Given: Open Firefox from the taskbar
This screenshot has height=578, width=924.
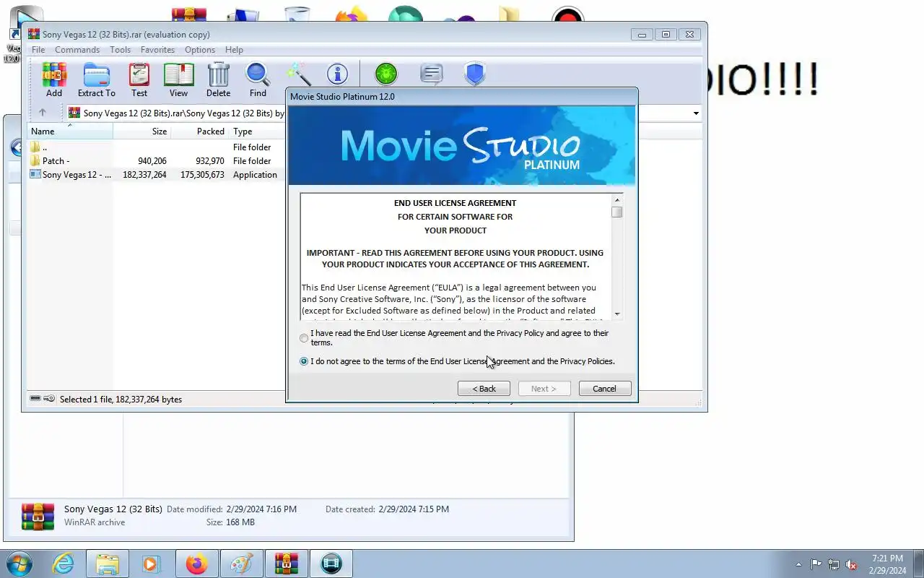Looking at the screenshot, I should (196, 564).
